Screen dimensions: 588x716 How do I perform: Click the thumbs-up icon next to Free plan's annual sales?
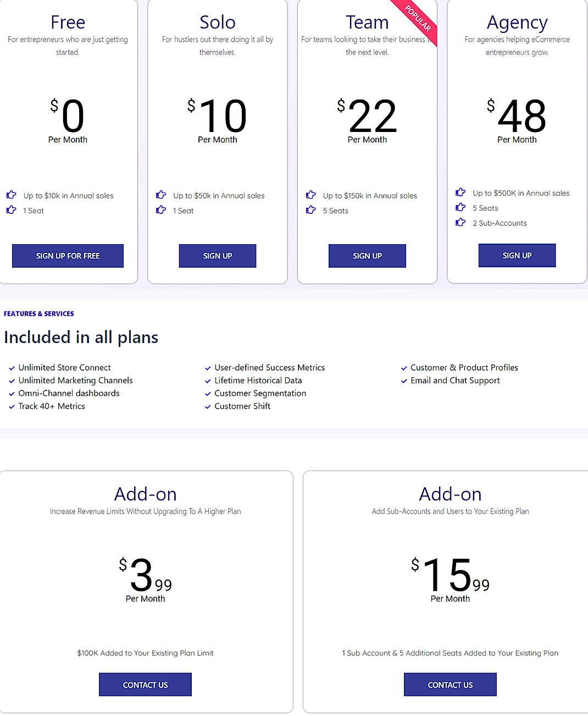pyautogui.click(x=12, y=194)
